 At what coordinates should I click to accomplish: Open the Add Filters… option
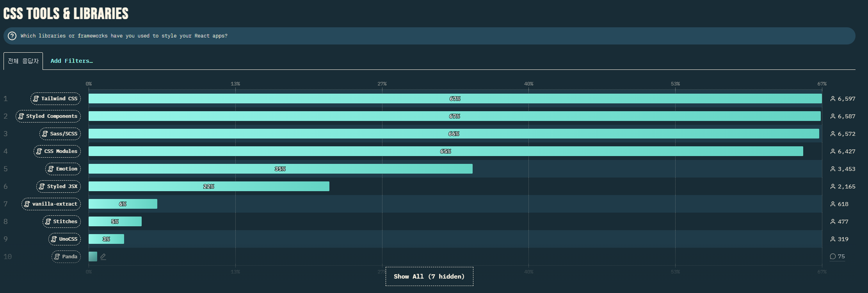(72, 61)
